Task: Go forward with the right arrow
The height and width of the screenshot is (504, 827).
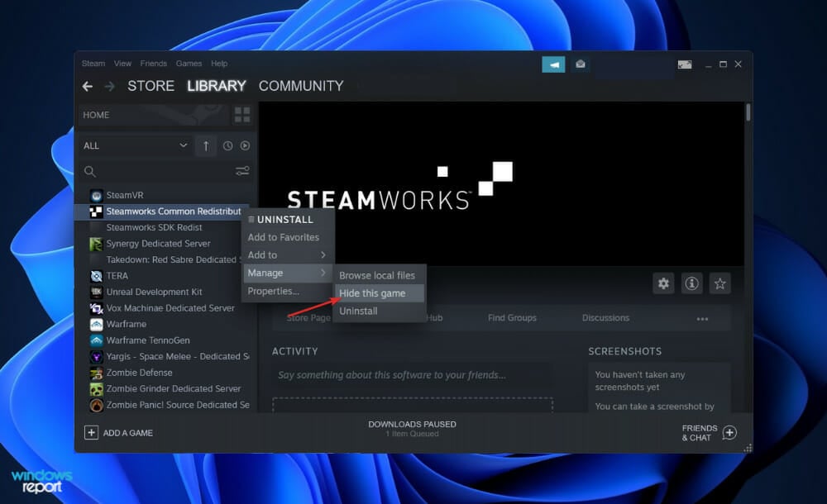Action: point(109,86)
